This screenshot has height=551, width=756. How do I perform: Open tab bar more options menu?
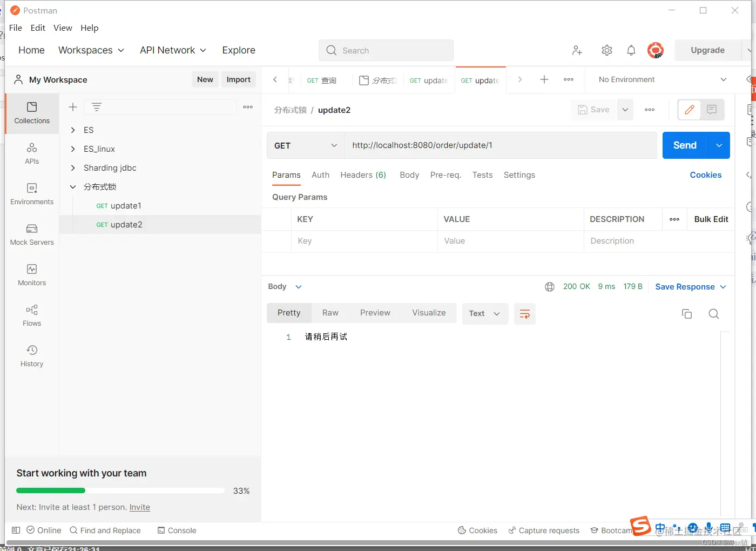pos(569,79)
